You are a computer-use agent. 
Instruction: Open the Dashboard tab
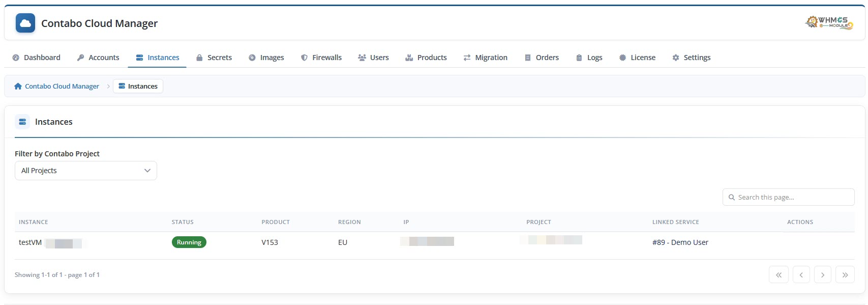[36, 58]
